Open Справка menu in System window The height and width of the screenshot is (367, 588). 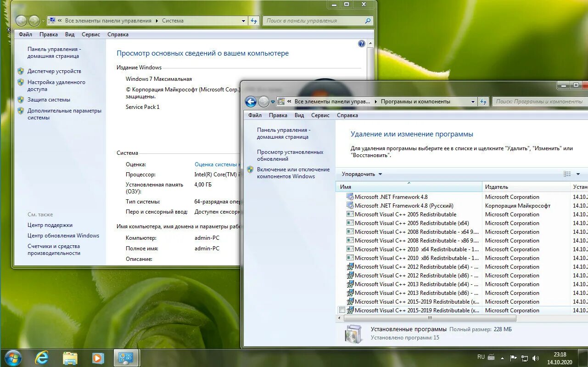coord(118,34)
